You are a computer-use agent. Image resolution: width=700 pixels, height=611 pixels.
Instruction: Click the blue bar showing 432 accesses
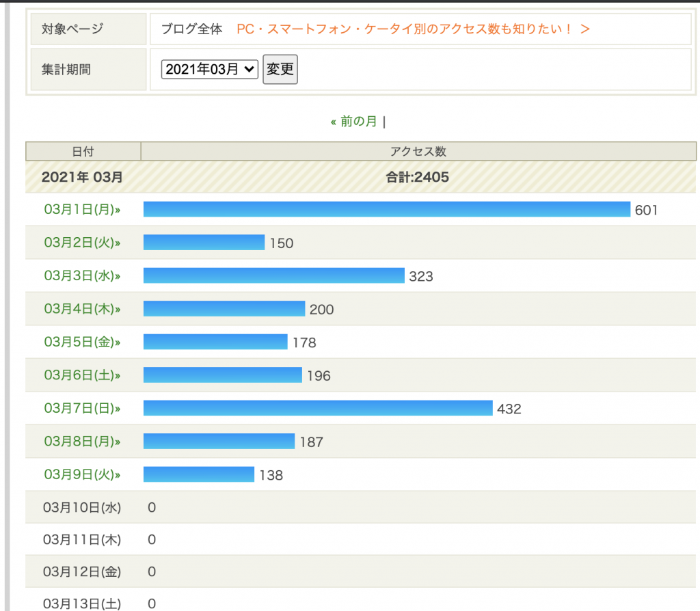(x=318, y=408)
